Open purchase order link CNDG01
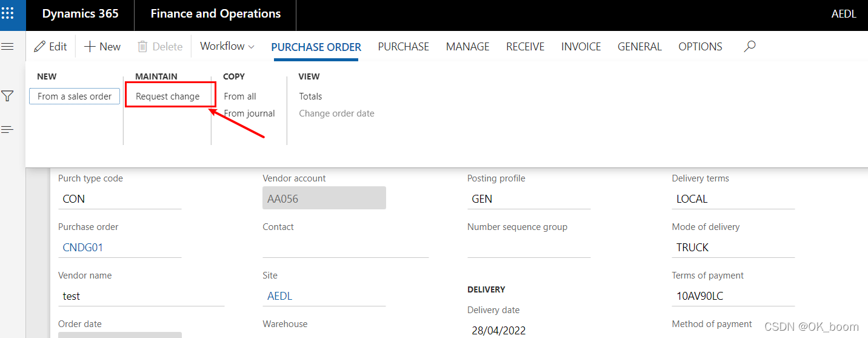 pyautogui.click(x=84, y=248)
